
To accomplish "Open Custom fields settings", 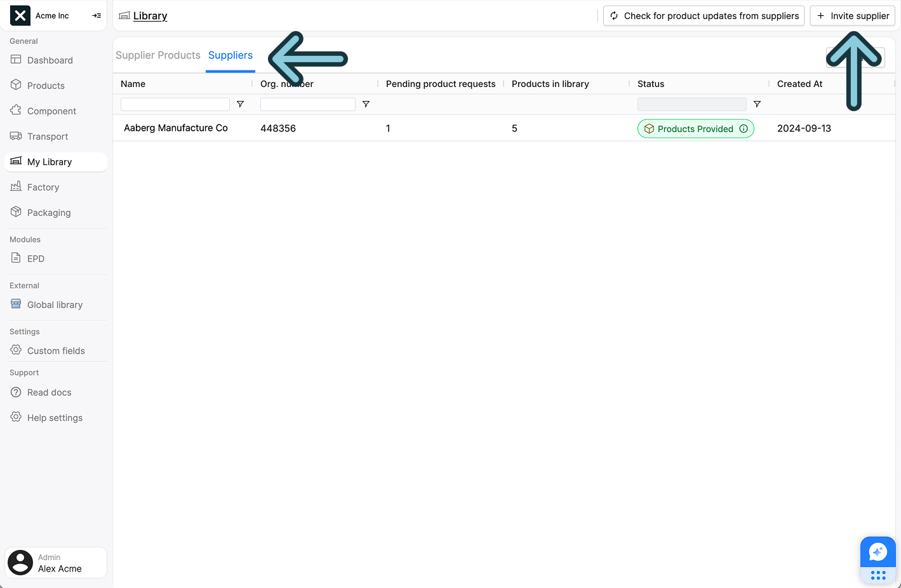I will click(x=56, y=351).
